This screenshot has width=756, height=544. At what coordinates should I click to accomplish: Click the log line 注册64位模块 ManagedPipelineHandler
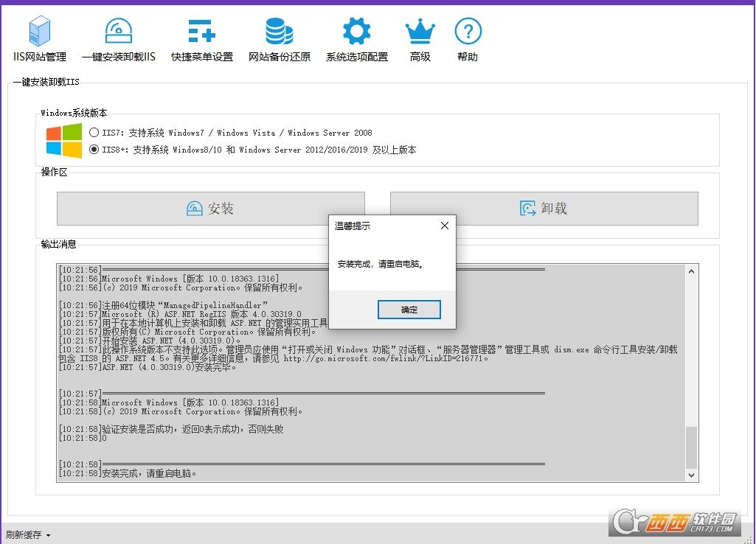coord(163,305)
